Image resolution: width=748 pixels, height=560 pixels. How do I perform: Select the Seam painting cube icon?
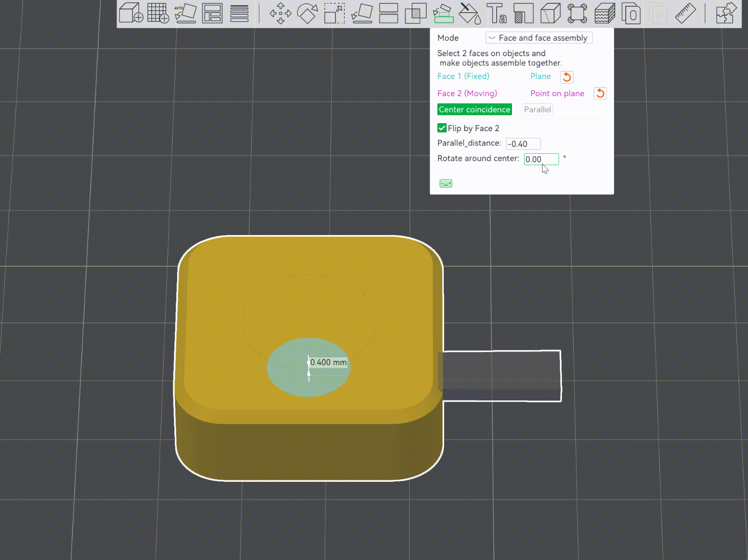(551, 13)
